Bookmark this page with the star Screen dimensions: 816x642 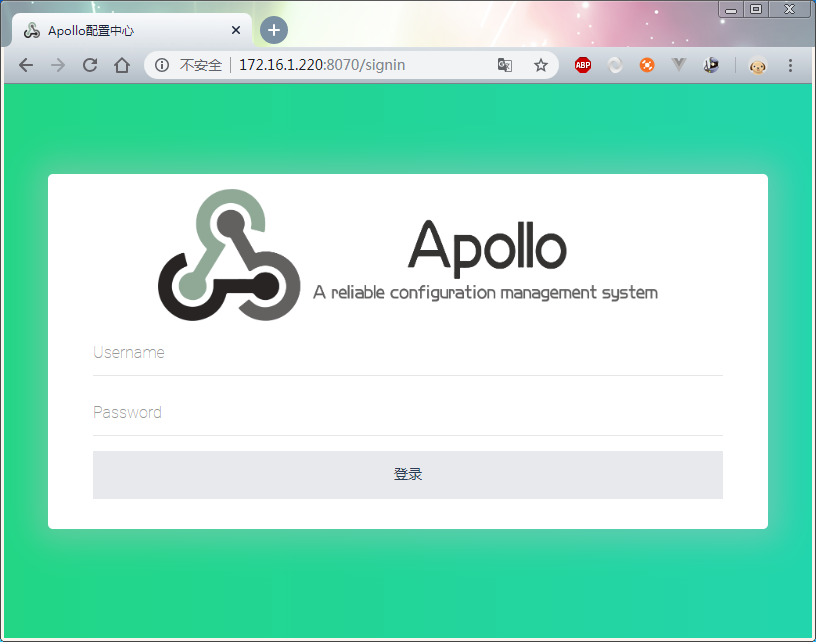coord(541,65)
